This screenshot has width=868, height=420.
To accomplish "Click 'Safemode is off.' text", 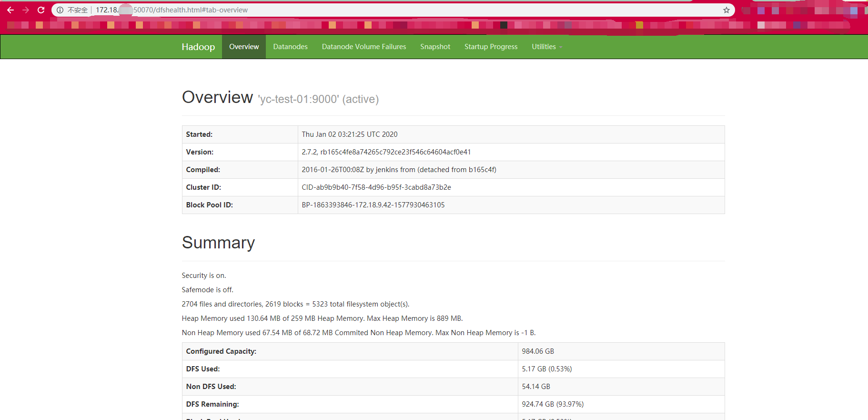I will pos(207,290).
